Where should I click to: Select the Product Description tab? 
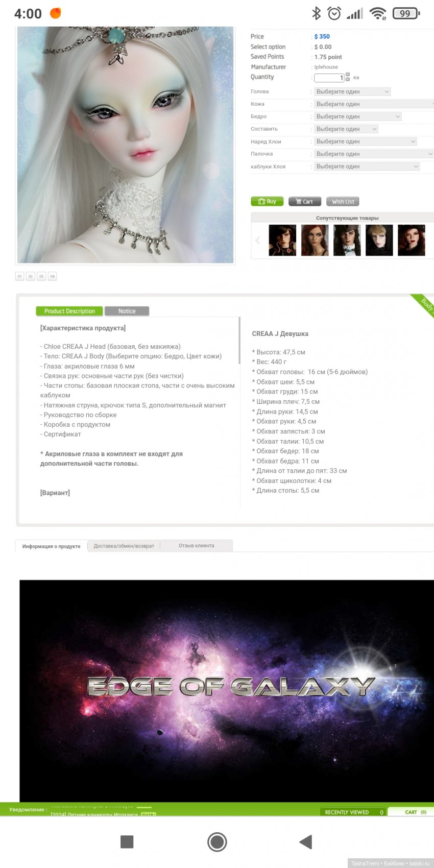click(69, 311)
